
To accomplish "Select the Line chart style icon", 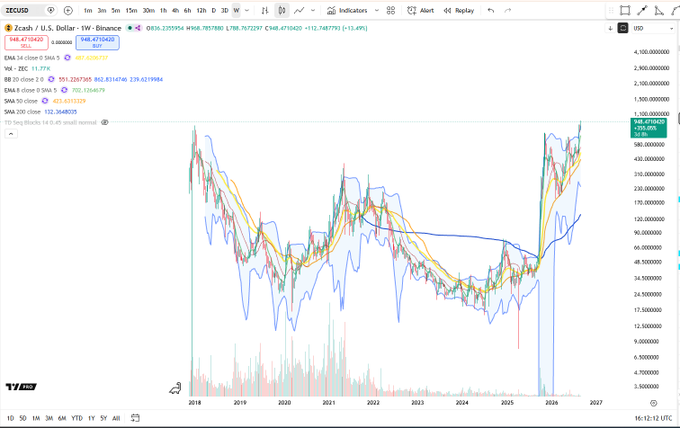I will [x=299, y=10].
